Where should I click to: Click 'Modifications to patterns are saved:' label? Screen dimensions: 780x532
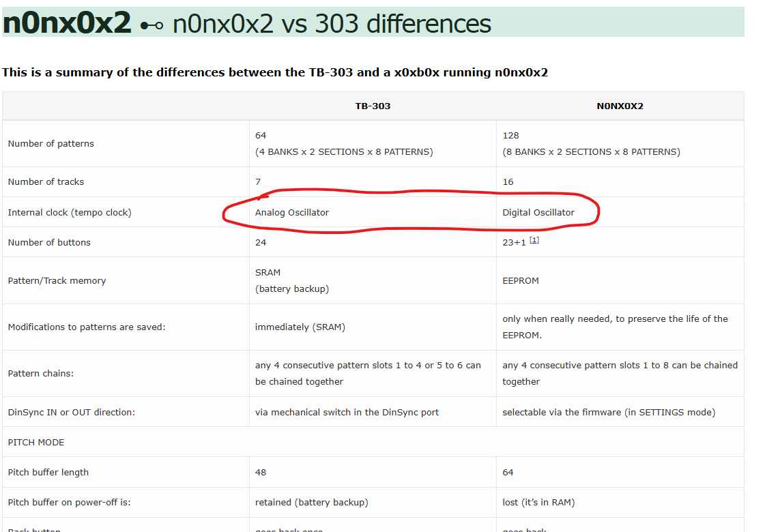tap(87, 327)
